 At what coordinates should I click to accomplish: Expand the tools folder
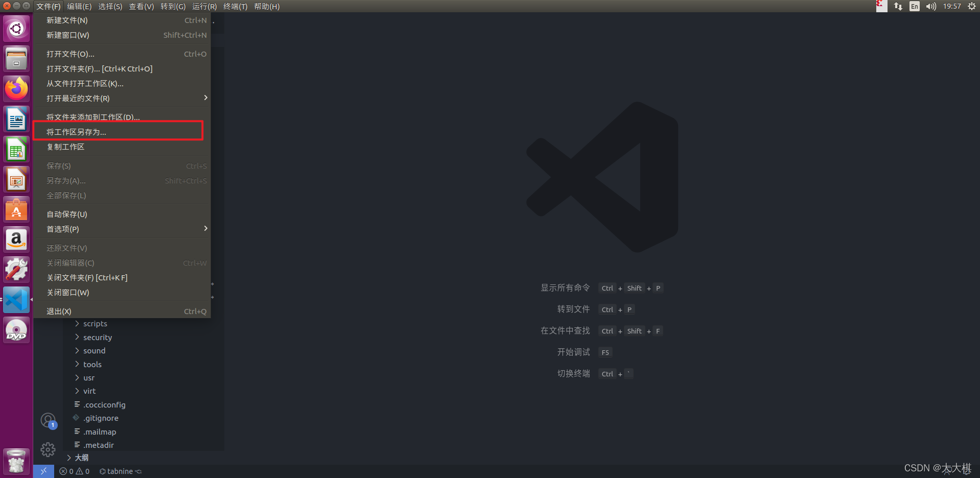(x=92, y=364)
